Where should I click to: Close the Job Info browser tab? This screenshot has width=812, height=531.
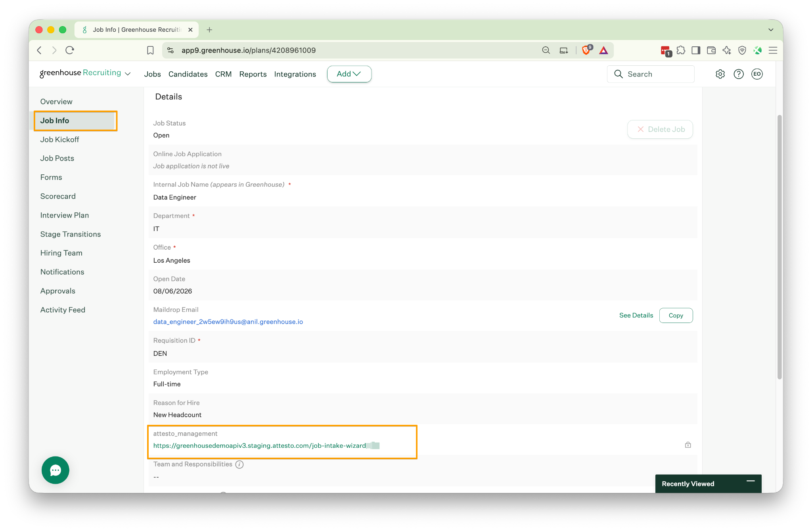(190, 30)
